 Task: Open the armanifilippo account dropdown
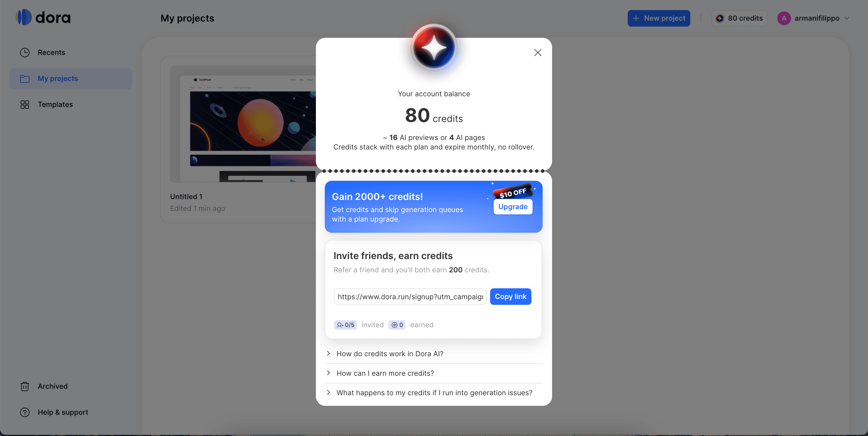pyautogui.click(x=813, y=18)
